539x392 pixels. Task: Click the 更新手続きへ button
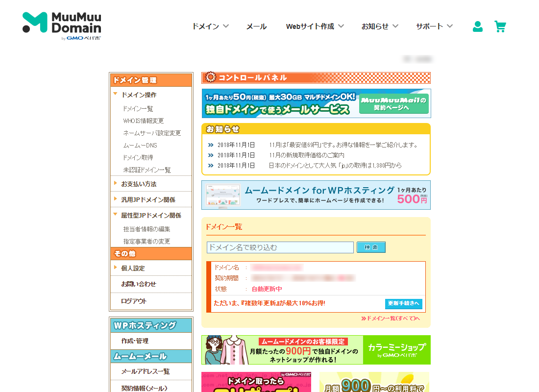pyautogui.click(x=404, y=304)
